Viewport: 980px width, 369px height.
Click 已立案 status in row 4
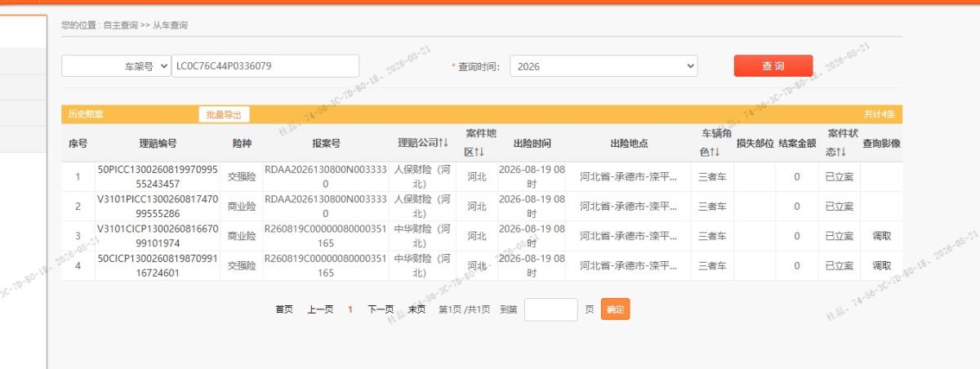point(839,265)
